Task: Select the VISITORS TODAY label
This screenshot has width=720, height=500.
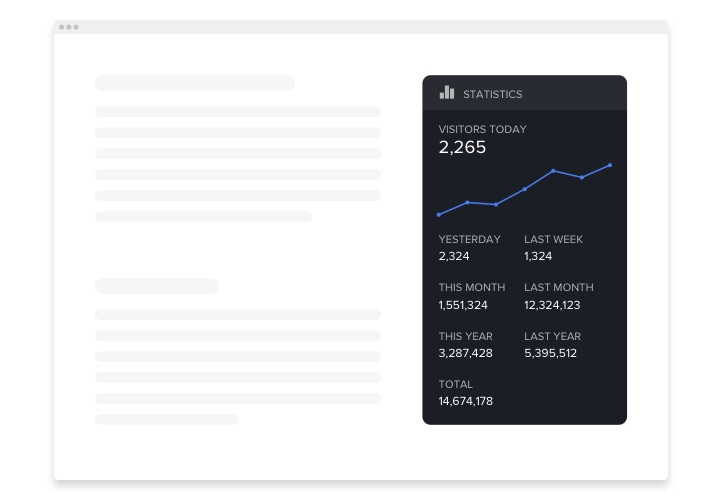Action: [x=482, y=129]
